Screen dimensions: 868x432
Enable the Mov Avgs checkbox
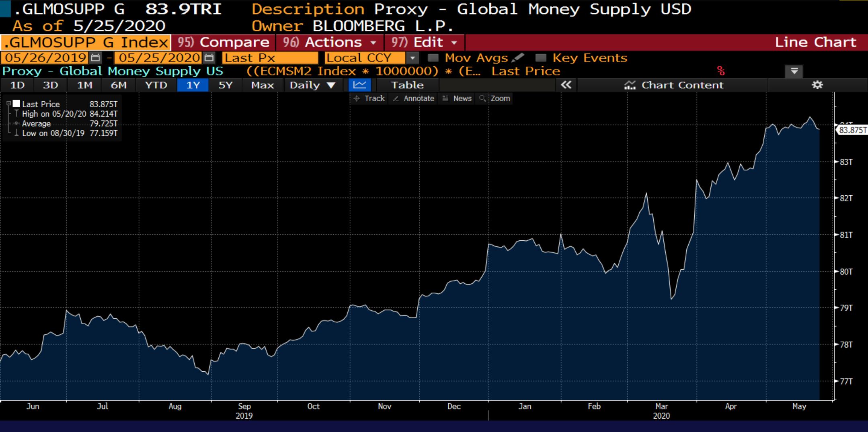pyautogui.click(x=433, y=58)
